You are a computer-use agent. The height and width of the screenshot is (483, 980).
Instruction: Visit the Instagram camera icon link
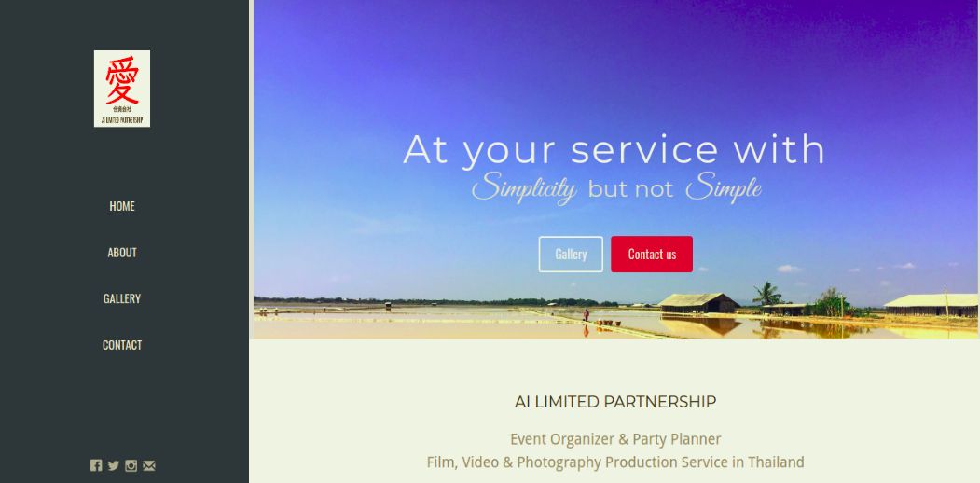pyautogui.click(x=131, y=465)
